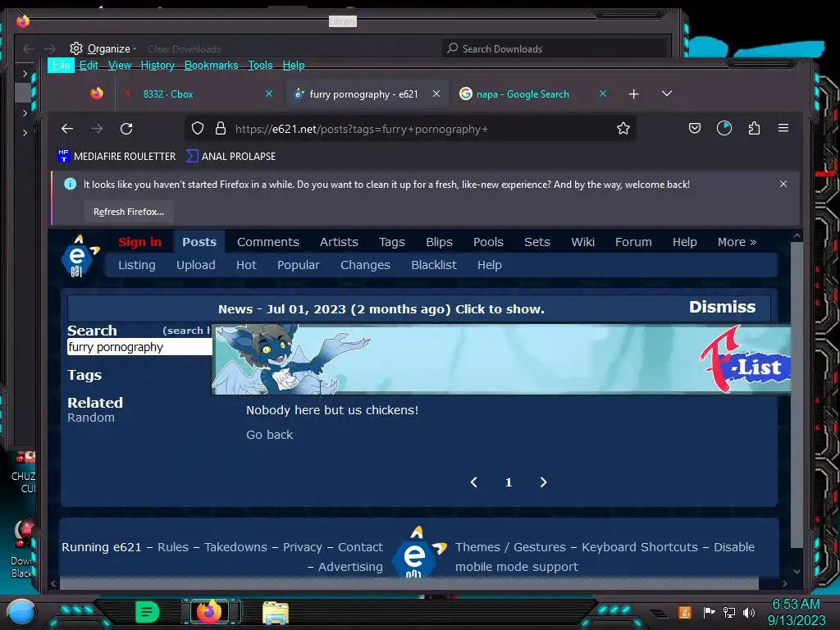Open the Blacklist subnav link
The image size is (840, 630).
[434, 265]
